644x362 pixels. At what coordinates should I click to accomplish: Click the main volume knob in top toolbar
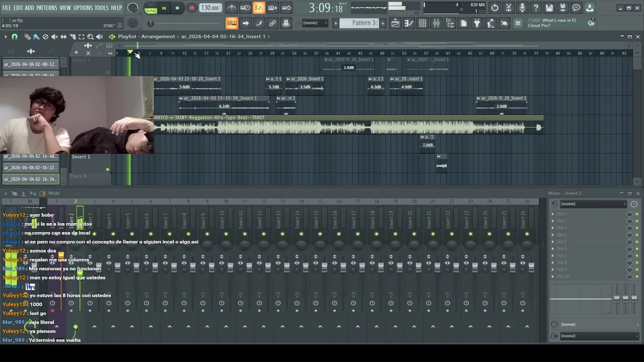point(133,8)
